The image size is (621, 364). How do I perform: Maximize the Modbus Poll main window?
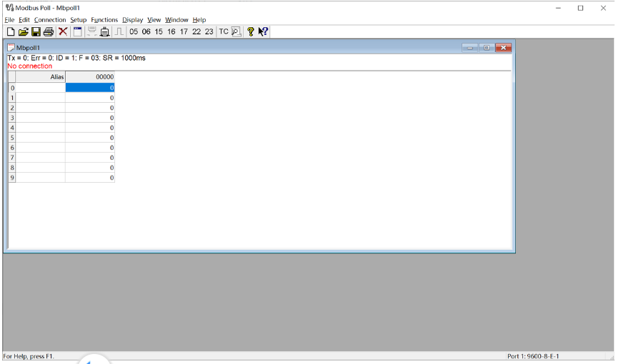580,8
